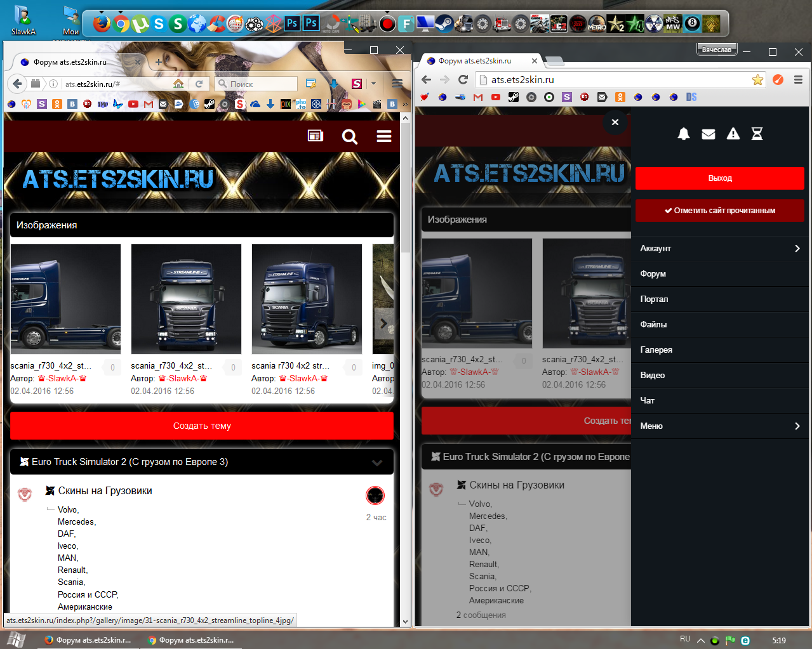Click next arrow on image carousel
Screen dimensions: 812x649
pyautogui.click(x=383, y=323)
